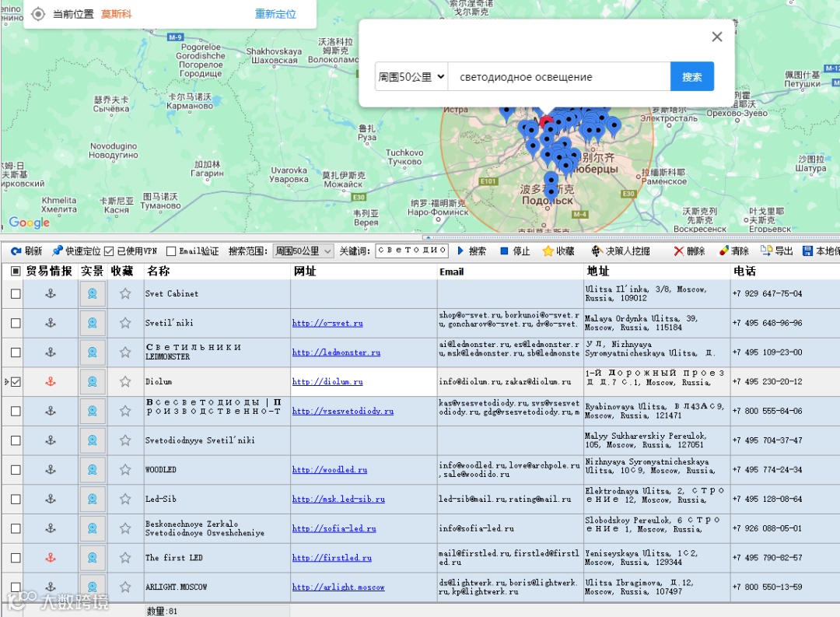The image size is (840, 617).
Task: Click the Google logo on the map
Action: (30, 223)
